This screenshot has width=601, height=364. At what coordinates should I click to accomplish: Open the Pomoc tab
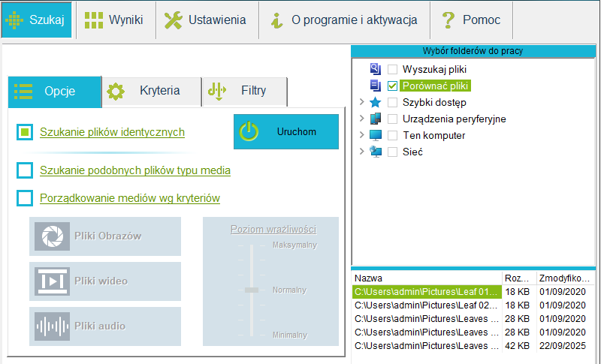472,20
